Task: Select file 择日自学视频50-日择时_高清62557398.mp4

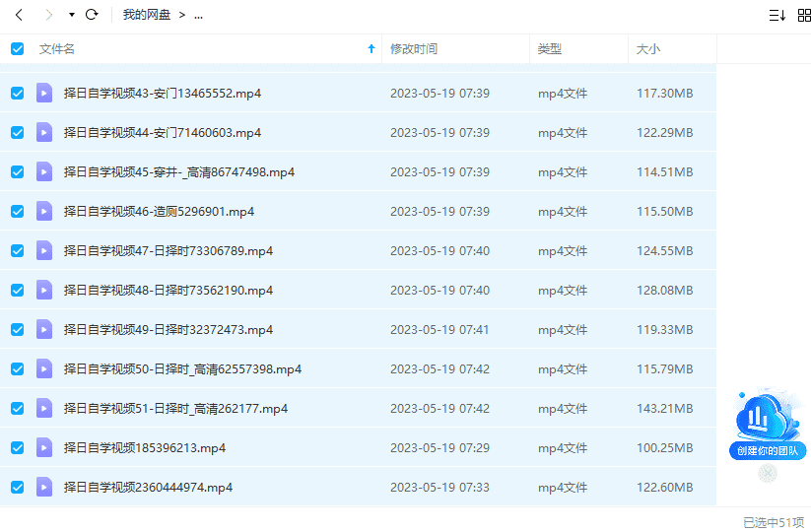Action: [182, 368]
